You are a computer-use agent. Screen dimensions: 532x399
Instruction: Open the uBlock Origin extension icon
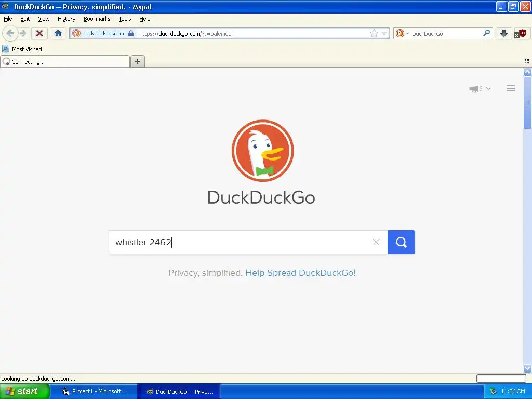520,33
